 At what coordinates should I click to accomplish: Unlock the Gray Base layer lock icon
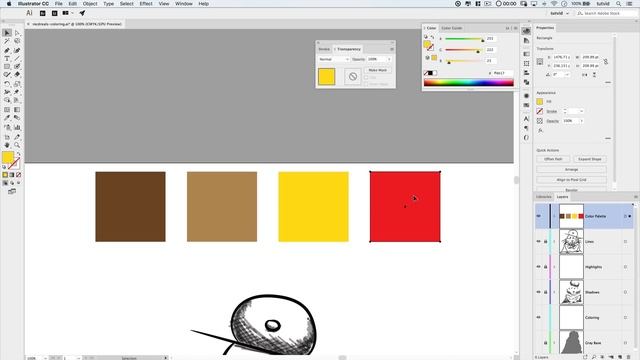tap(545, 342)
